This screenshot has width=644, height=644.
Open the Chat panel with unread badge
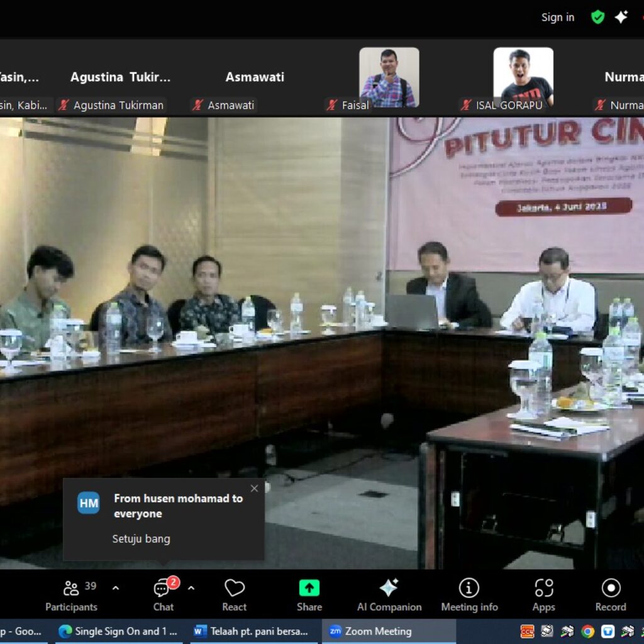[x=164, y=595]
